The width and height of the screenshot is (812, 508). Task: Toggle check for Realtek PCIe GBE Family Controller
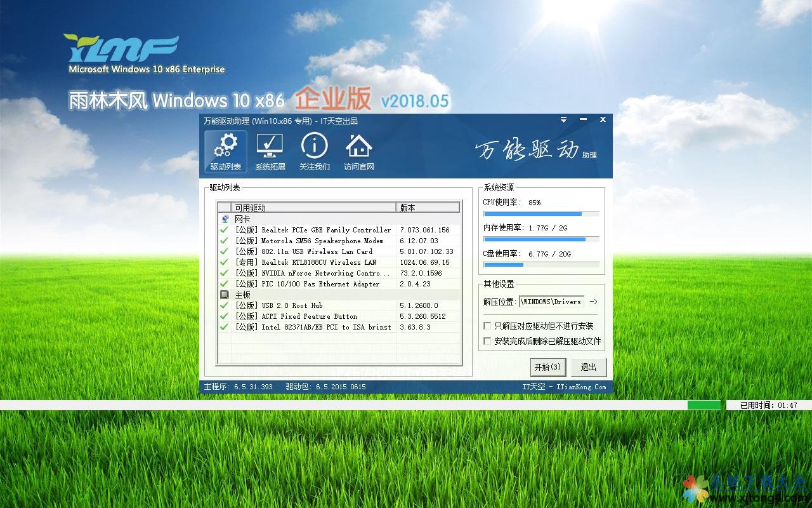pos(224,230)
